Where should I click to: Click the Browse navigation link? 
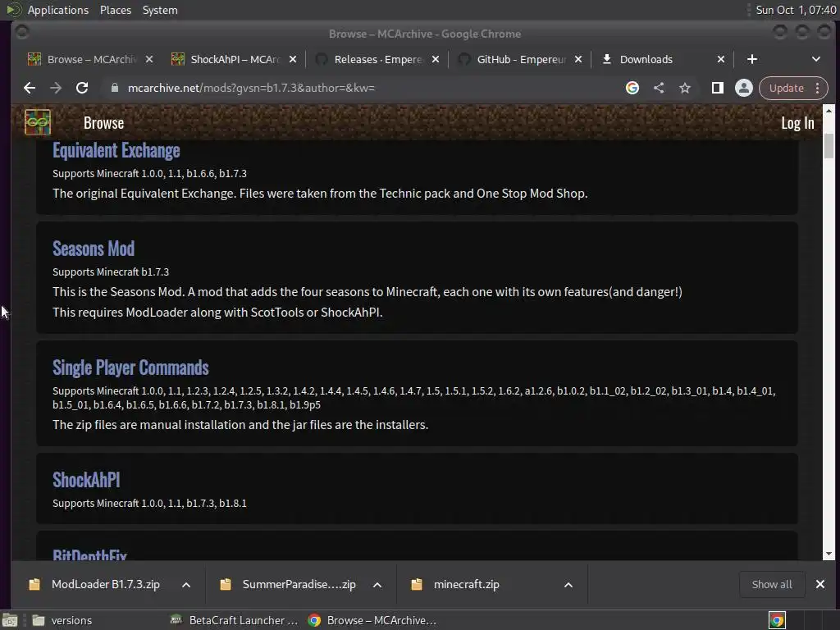click(103, 123)
